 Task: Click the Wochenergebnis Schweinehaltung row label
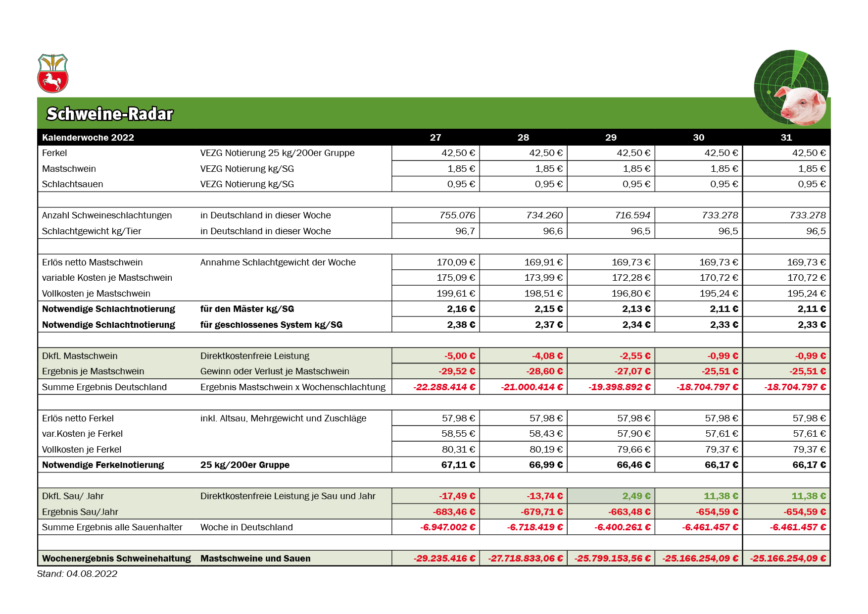pyautogui.click(x=116, y=559)
